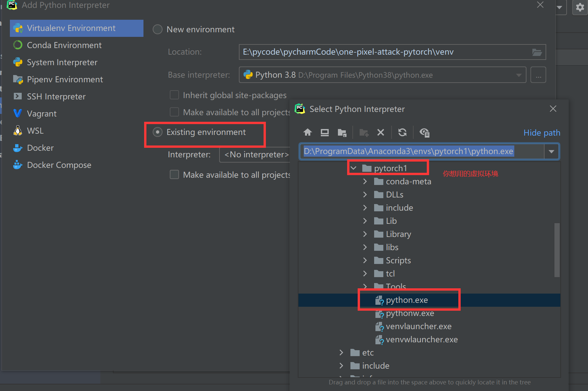
Task: Toggle upper Make available to all projects checkbox
Action: 174,112
